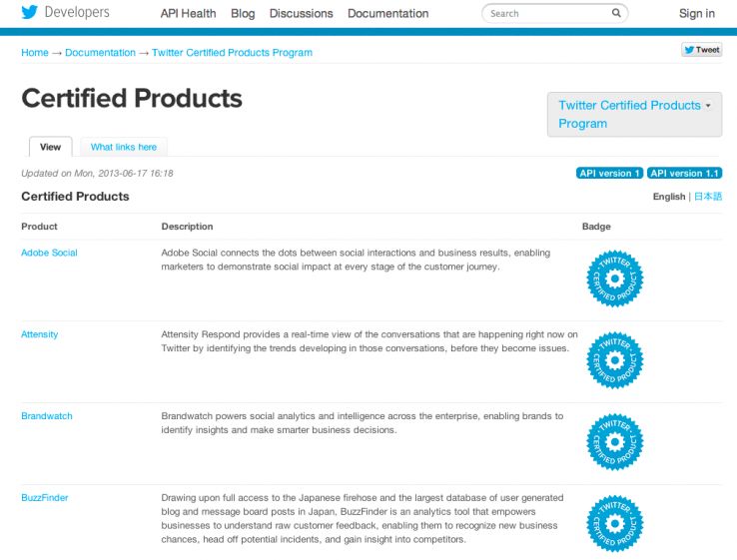Click the Sign in link
This screenshot has width=737, height=560.
[696, 14]
